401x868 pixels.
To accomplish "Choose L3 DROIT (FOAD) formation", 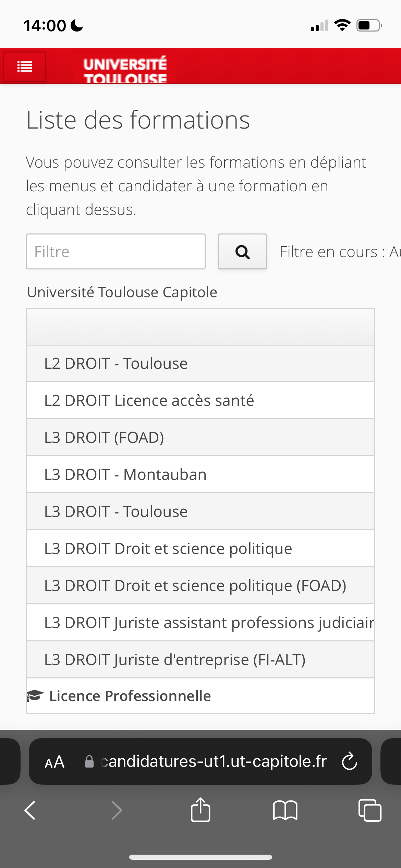I will [x=104, y=437].
